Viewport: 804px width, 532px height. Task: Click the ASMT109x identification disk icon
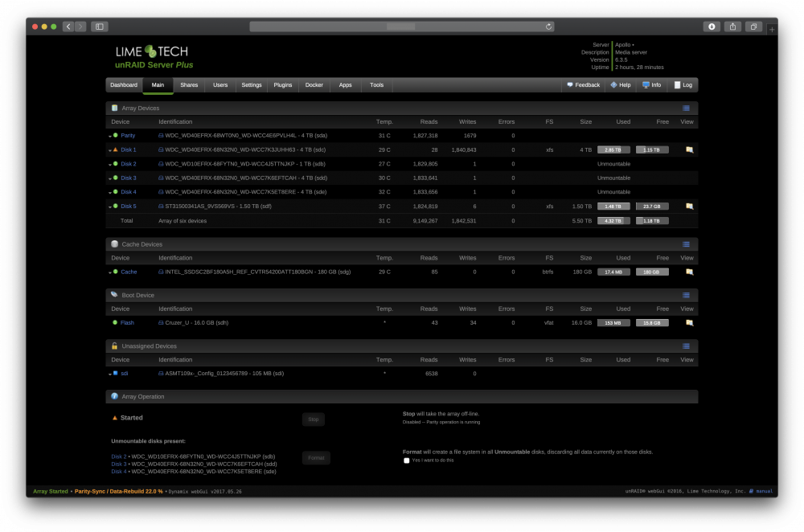click(x=161, y=373)
